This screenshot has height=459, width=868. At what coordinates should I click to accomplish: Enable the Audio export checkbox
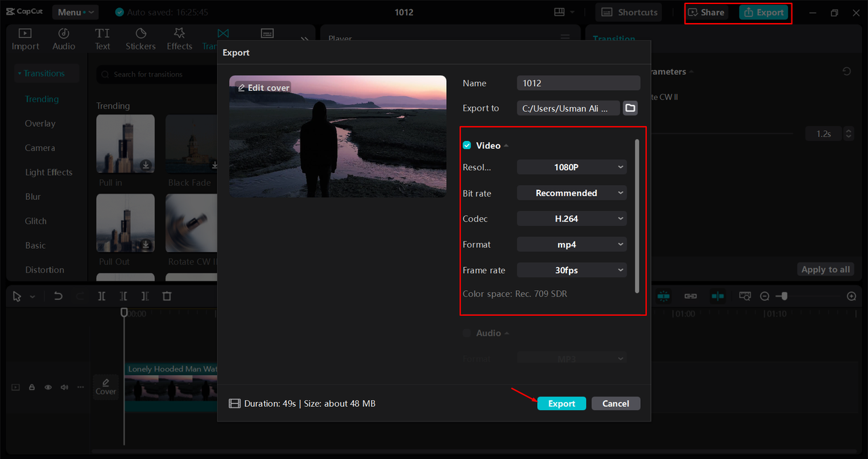point(467,333)
